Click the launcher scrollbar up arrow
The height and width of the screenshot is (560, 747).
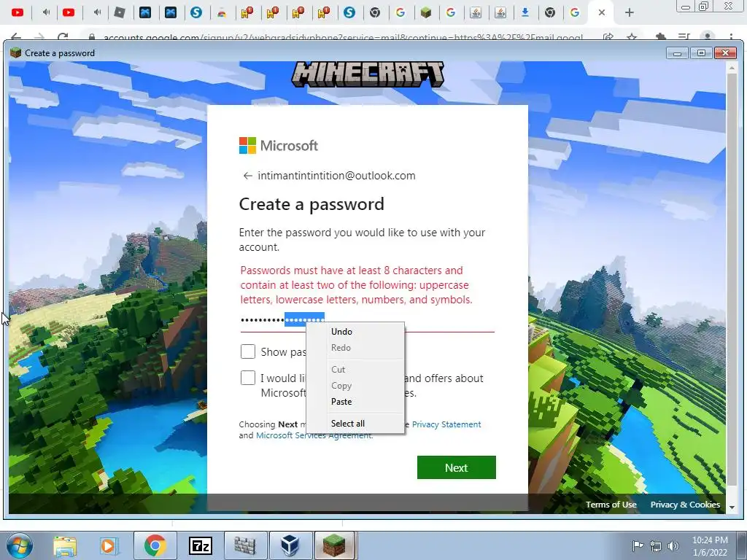point(732,68)
